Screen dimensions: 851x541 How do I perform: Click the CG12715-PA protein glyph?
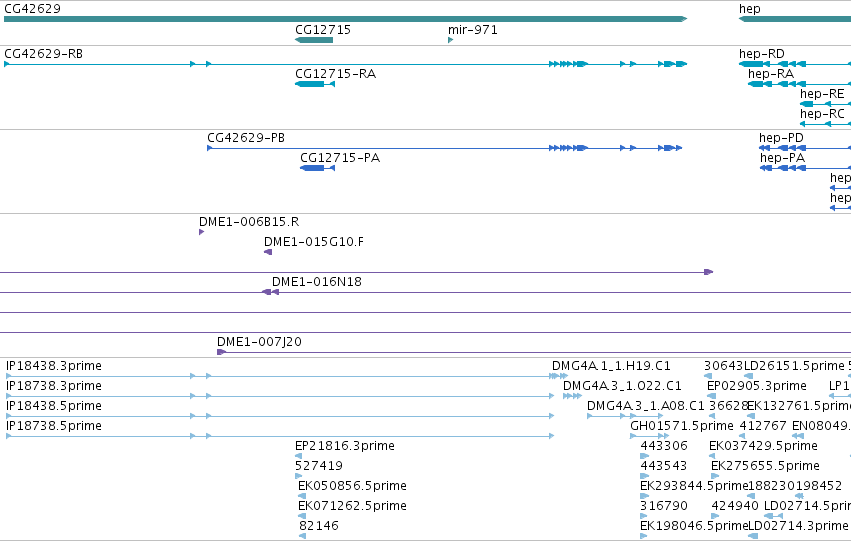[317, 168]
